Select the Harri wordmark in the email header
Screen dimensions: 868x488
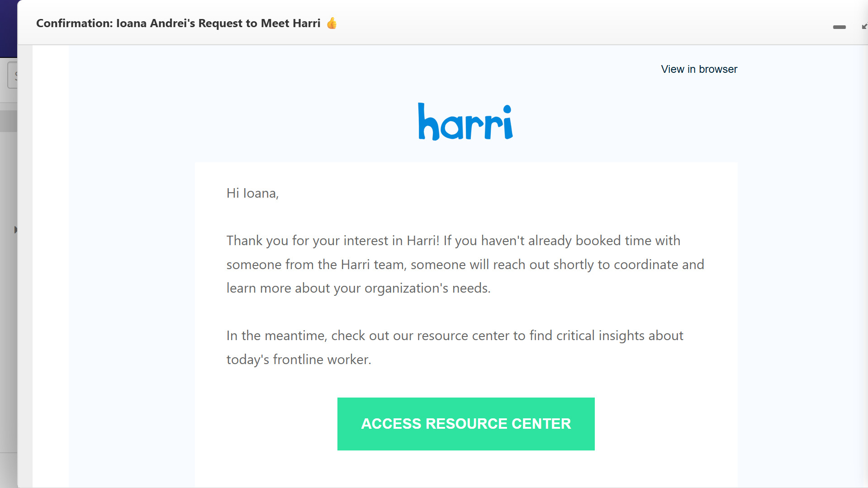click(465, 121)
